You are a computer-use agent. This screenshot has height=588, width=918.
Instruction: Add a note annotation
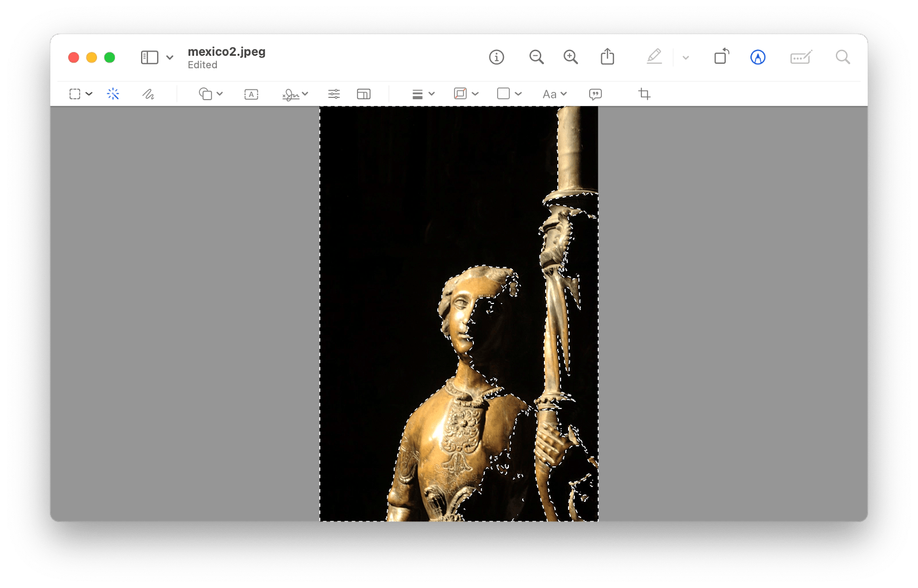(x=595, y=94)
